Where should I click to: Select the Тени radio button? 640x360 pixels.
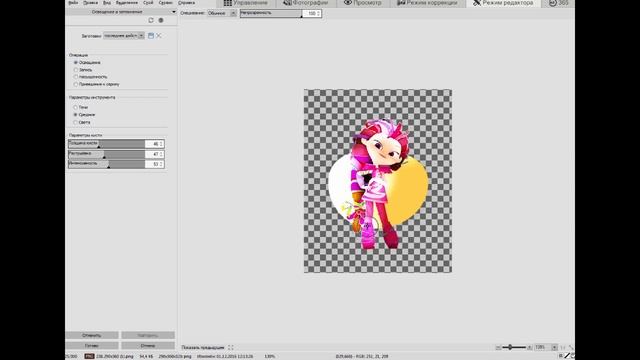[x=76, y=107]
